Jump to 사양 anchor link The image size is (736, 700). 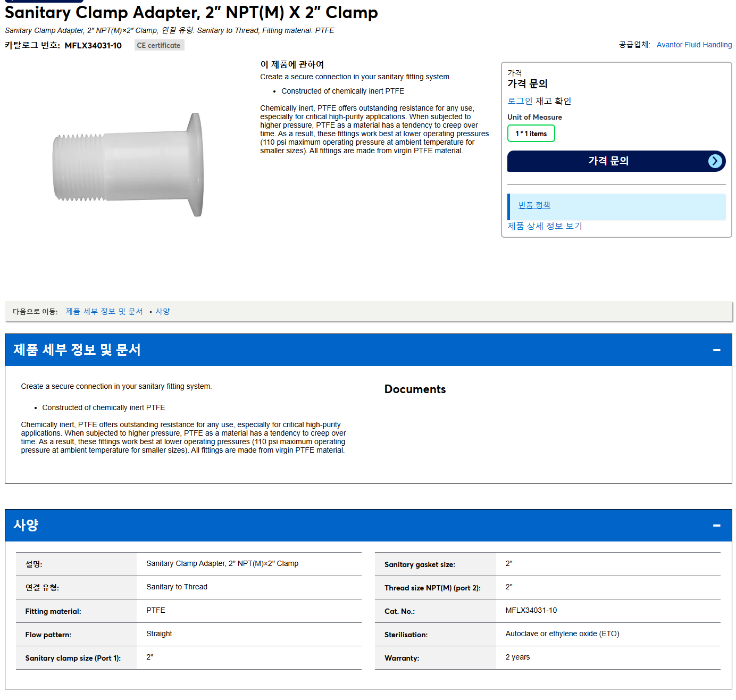pyautogui.click(x=163, y=312)
